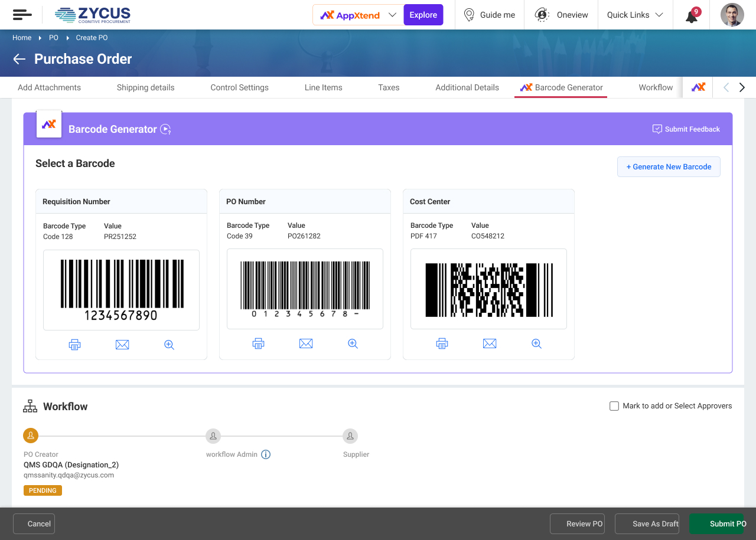Go to PO breadcrumb
Viewport: 756px width, 540px height.
54,38
